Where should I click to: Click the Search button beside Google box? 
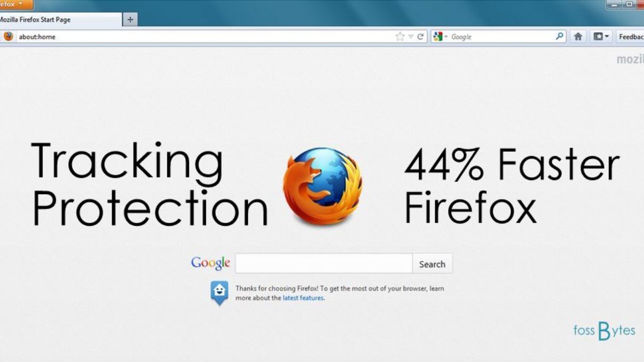(433, 264)
